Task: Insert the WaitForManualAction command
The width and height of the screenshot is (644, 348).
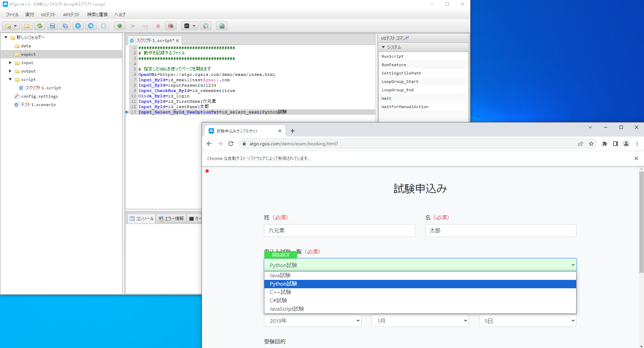Action: (x=404, y=106)
